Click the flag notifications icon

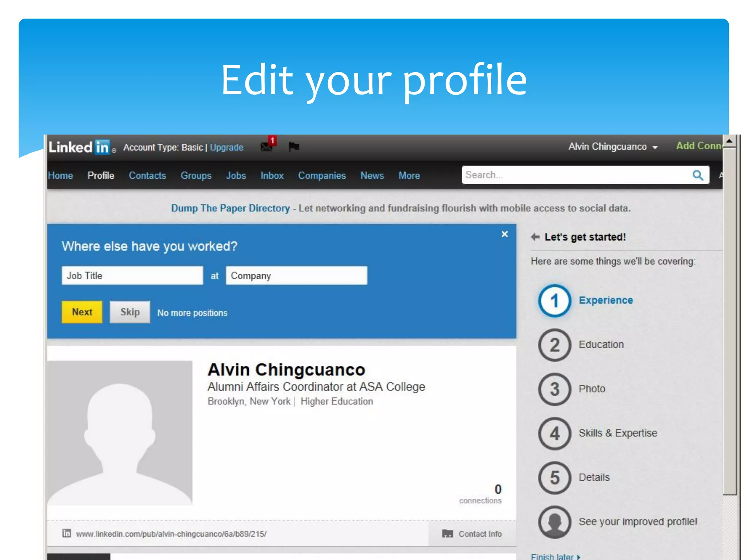[294, 147]
